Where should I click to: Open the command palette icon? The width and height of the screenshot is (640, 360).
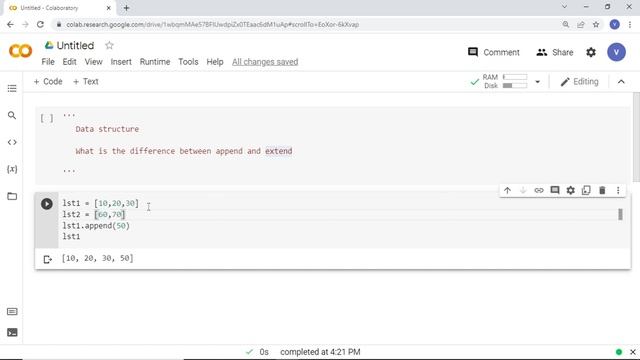[x=12, y=312]
